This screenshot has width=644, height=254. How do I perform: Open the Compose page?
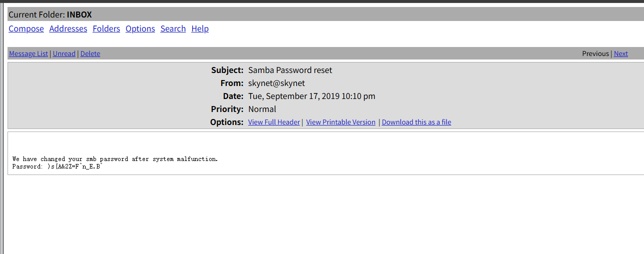26,29
